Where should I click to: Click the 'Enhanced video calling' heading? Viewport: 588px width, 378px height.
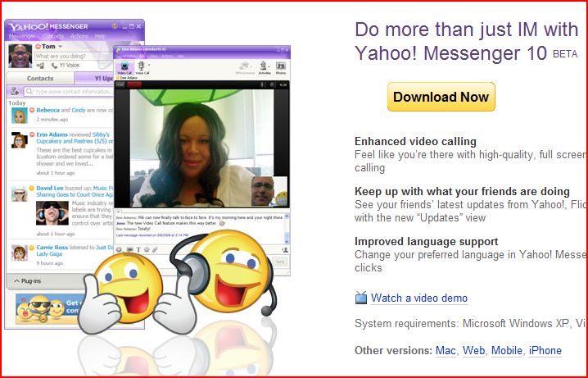click(415, 142)
